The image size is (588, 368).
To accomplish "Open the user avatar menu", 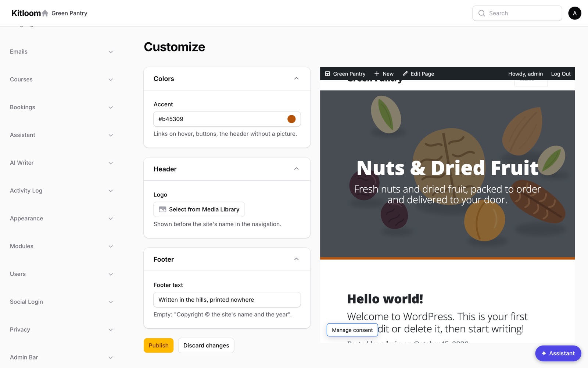I will (x=575, y=13).
